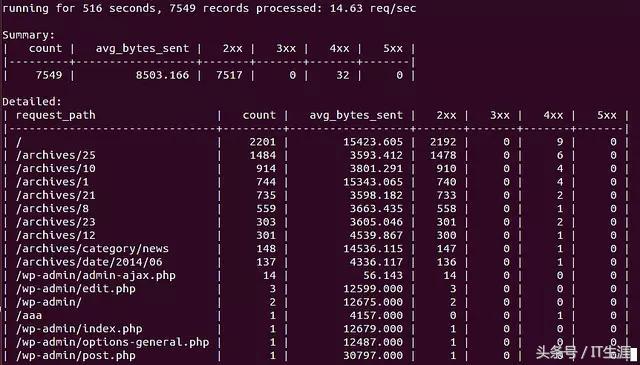This screenshot has width=640, height=365.
Task: Click the avg bytes value 4157.000
Action: tap(376, 316)
